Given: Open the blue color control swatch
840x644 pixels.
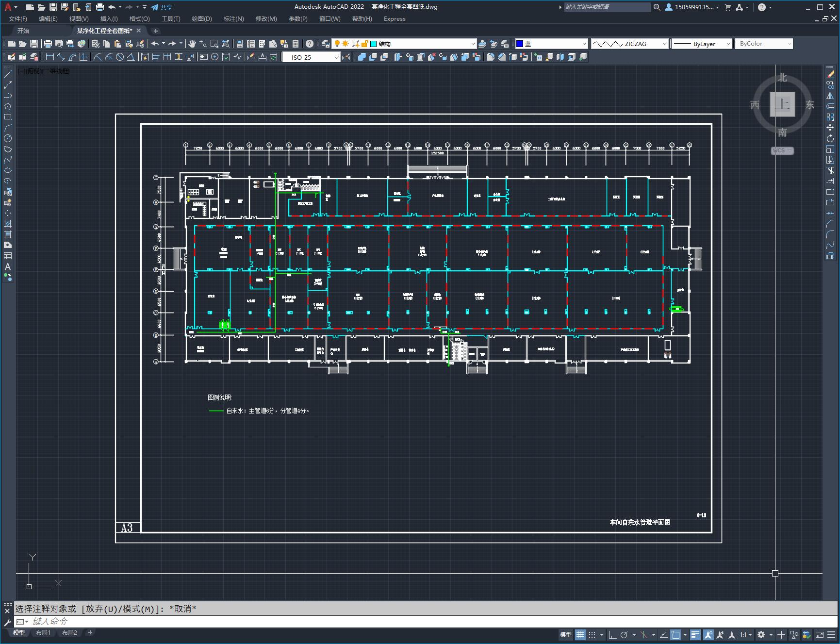Looking at the screenshot, I should point(551,44).
